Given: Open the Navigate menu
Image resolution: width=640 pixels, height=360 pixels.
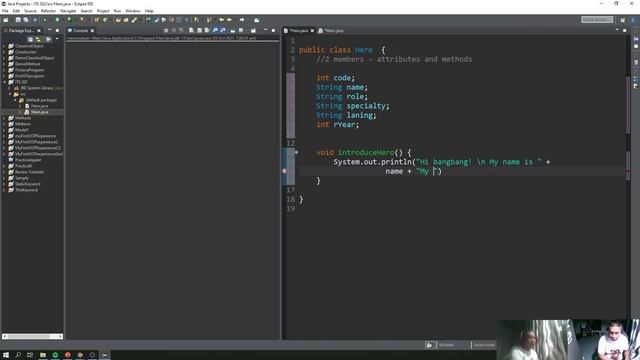Looking at the screenshot, I should pyautogui.click(x=68, y=11).
